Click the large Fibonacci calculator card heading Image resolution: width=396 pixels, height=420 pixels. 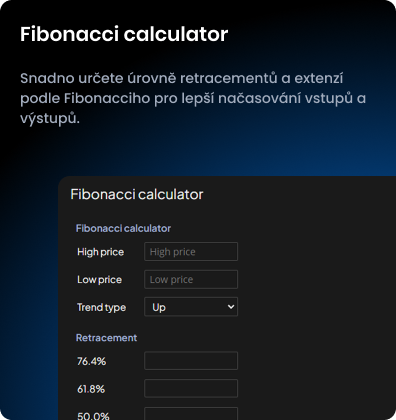coord(124,34)
